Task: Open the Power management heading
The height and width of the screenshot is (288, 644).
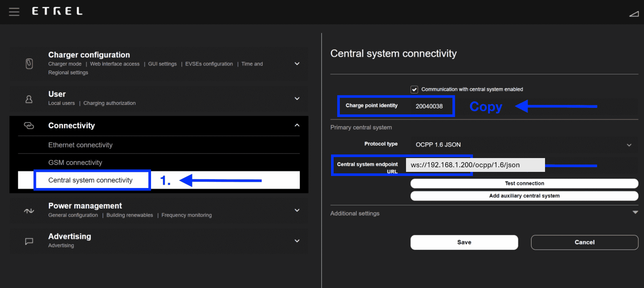Action: click(x=85, y=206)
